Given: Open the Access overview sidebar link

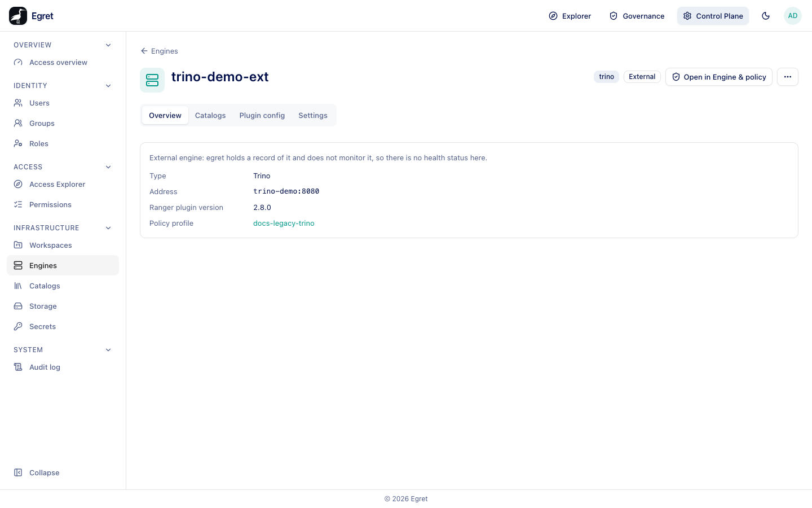Looking at the screenshot, I should (63, 63).
